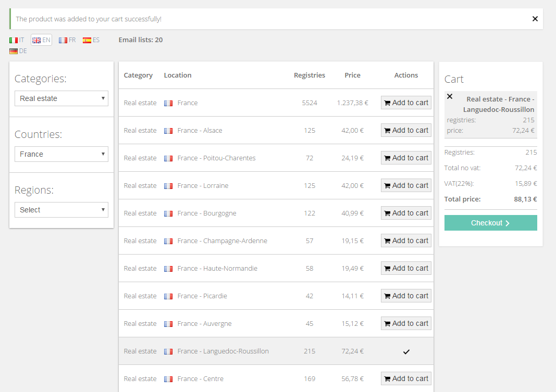Screen dimensions: 556x392
Task: Click the checkmark on Languedoc-Roussillon row
Action: point(406,351)
